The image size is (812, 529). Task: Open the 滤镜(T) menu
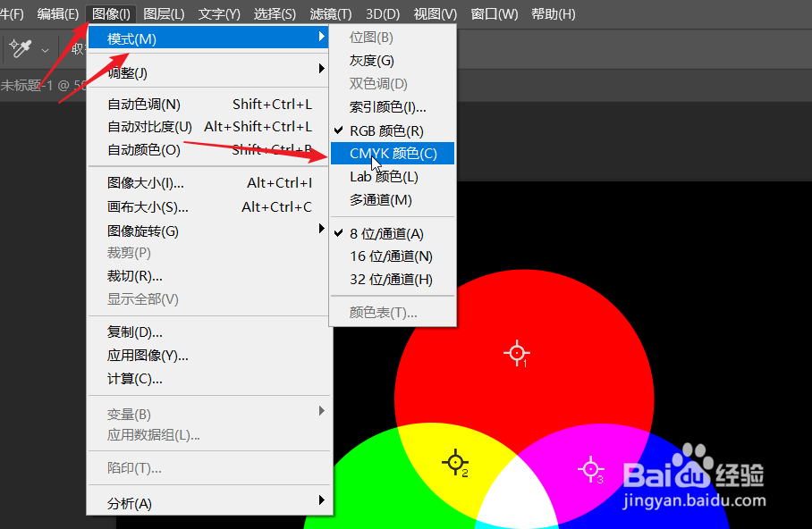pos(330,14)
